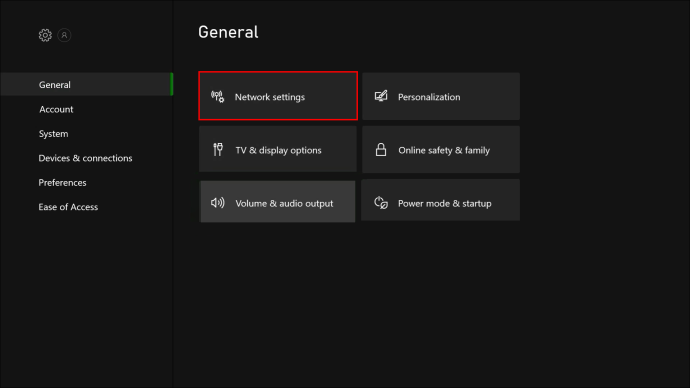This screenshot has height=388, width=690.
Task: Open Ease of Access category
Action: [x=68, y=207]
